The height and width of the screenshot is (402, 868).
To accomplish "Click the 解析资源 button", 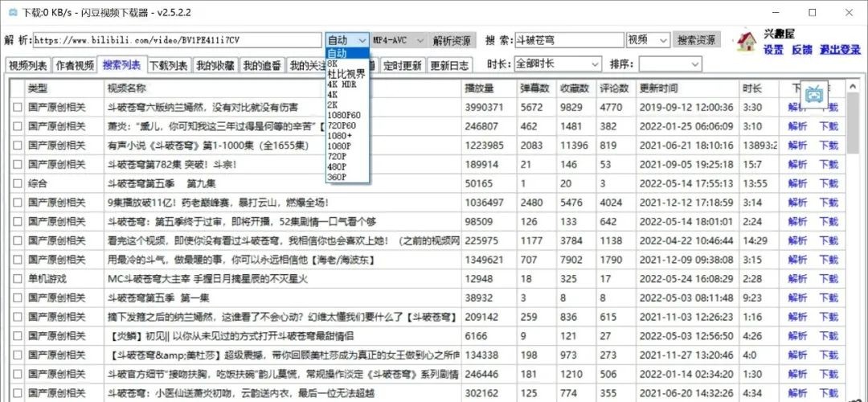I will pyautogui.click(x=452, y=40).
